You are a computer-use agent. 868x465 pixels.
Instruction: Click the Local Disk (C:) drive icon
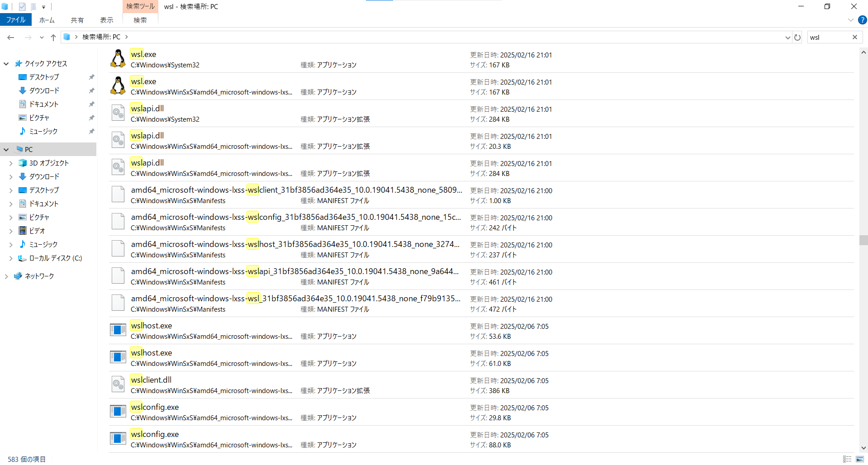pyautogui.click(x=23, y=258)
